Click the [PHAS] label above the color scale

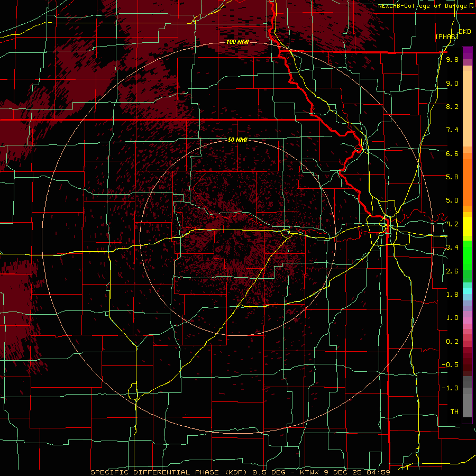446,36
